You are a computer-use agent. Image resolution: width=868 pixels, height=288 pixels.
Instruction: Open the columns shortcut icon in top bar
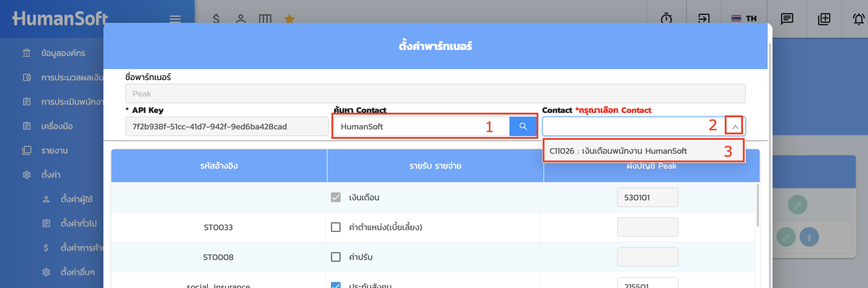(265, 19)
